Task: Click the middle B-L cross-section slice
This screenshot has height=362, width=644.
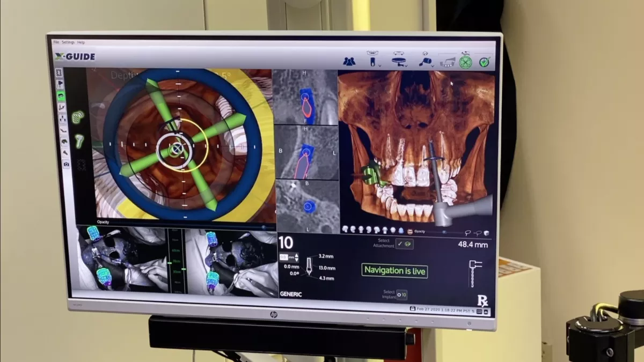Action: click(306, 153)
